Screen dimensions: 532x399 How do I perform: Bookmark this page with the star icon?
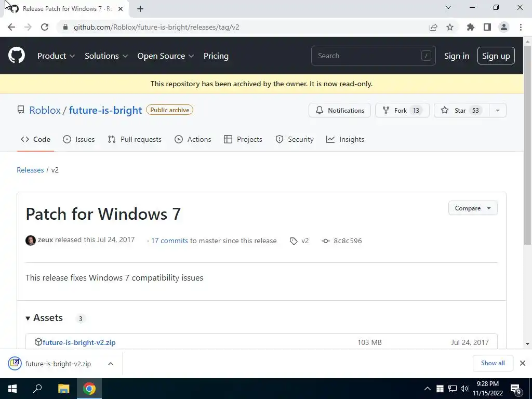[450, 27]
